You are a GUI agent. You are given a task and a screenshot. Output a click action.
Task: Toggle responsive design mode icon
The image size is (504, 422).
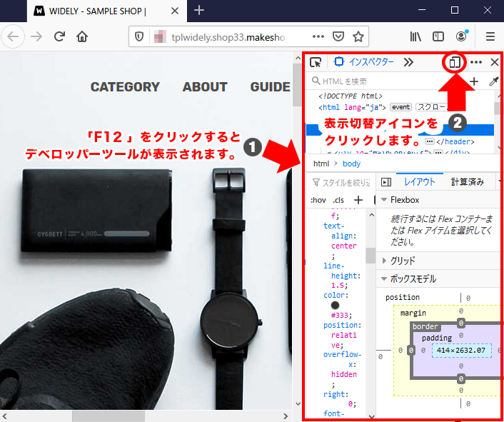coord(455,62)
